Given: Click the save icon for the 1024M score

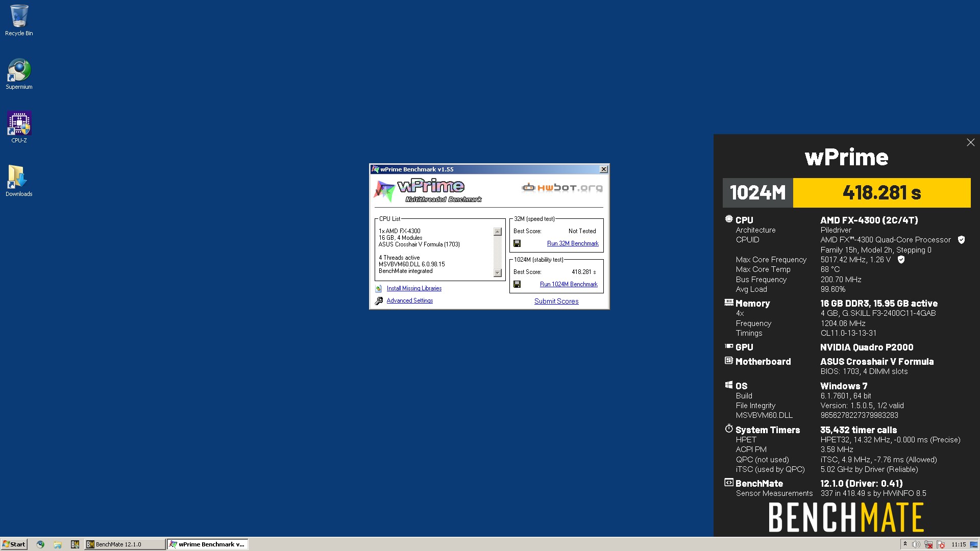Looking at the screenshot, I should [517, 284].
